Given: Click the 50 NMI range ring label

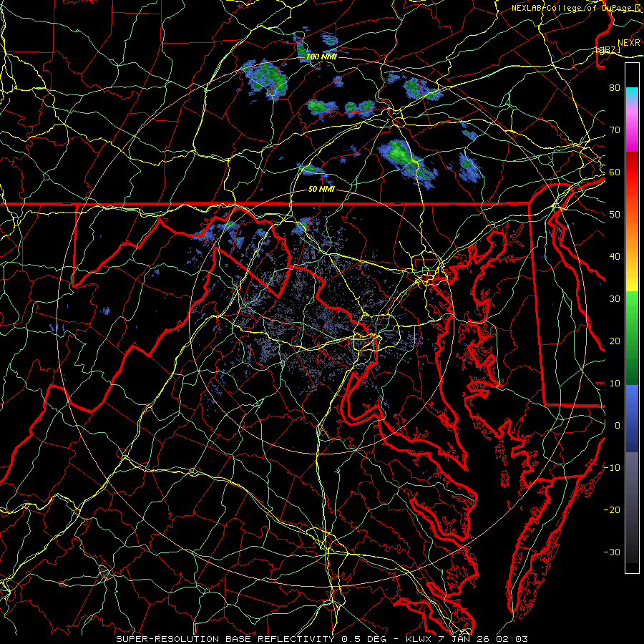Looking at the screenshot, I should pyautogui.click(x=321, y=189).
